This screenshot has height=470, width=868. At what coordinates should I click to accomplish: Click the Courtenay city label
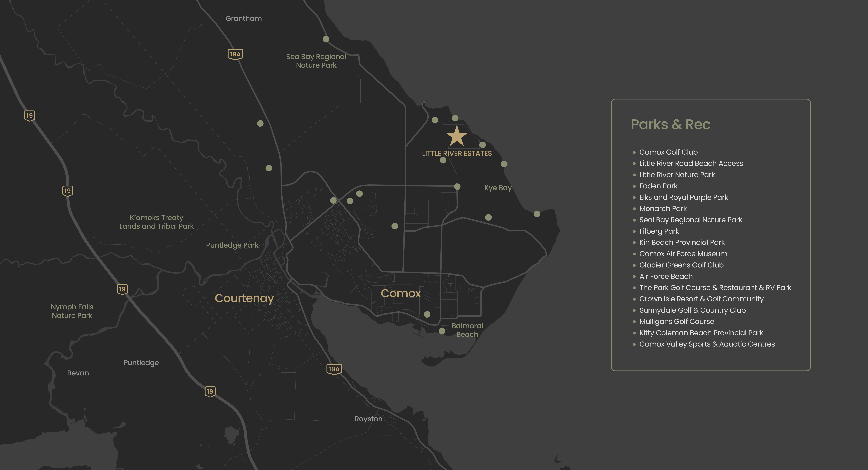(x=244, y=298)
